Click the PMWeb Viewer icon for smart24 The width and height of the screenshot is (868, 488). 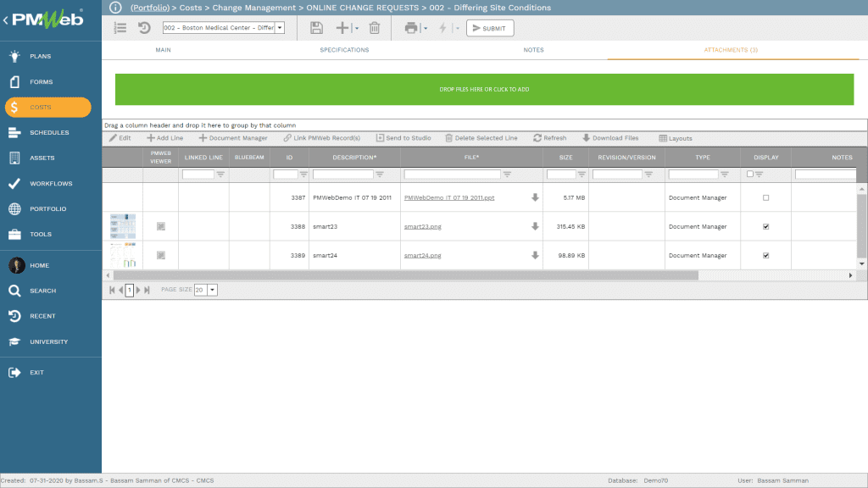[x=161, y=255]
